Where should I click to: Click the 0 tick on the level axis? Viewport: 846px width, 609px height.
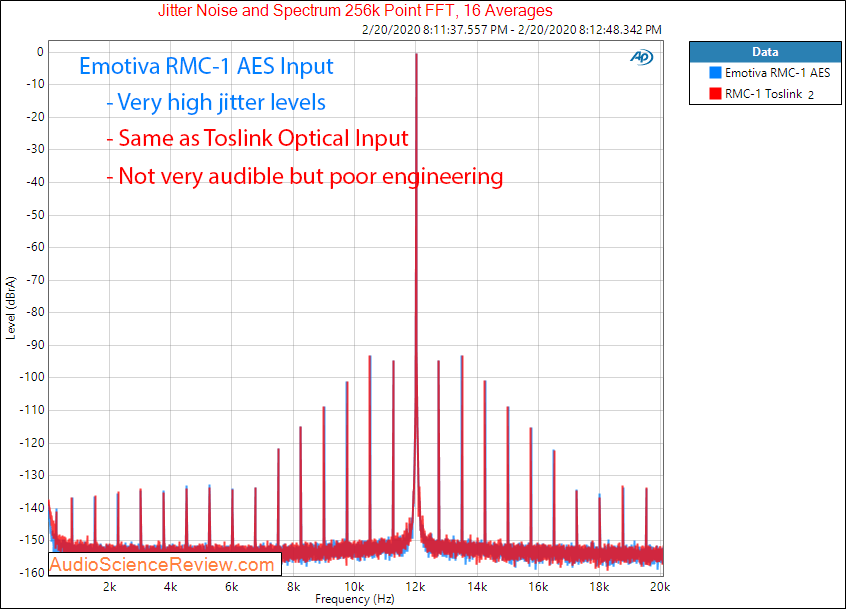(38, 51)
